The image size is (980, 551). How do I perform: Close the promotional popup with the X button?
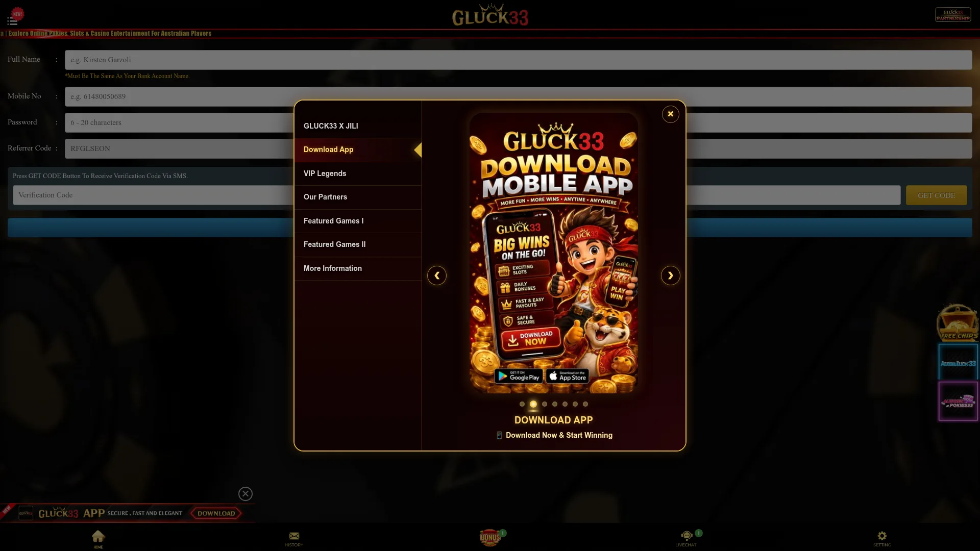point(670,114)
